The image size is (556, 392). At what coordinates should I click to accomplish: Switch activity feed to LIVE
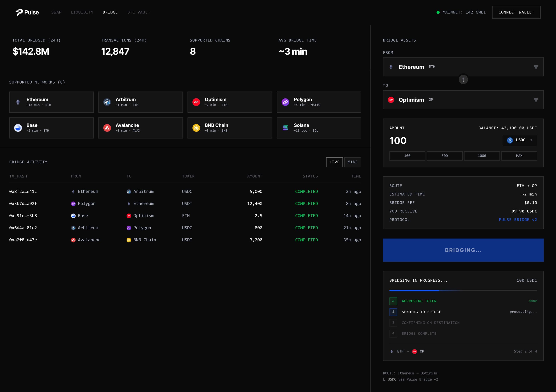[334, 162]
